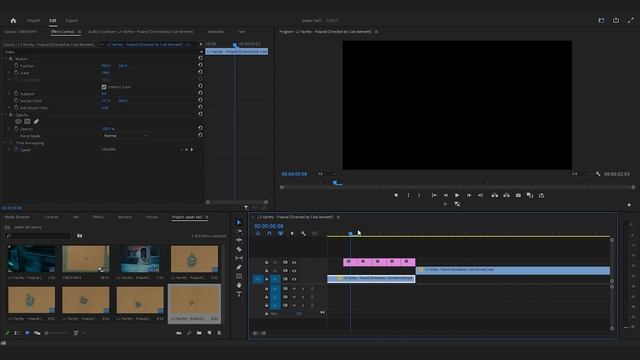The height and width of the screenshot is (360, 640).
Task: Open the Media Browser tab
Action: [17, 217]
